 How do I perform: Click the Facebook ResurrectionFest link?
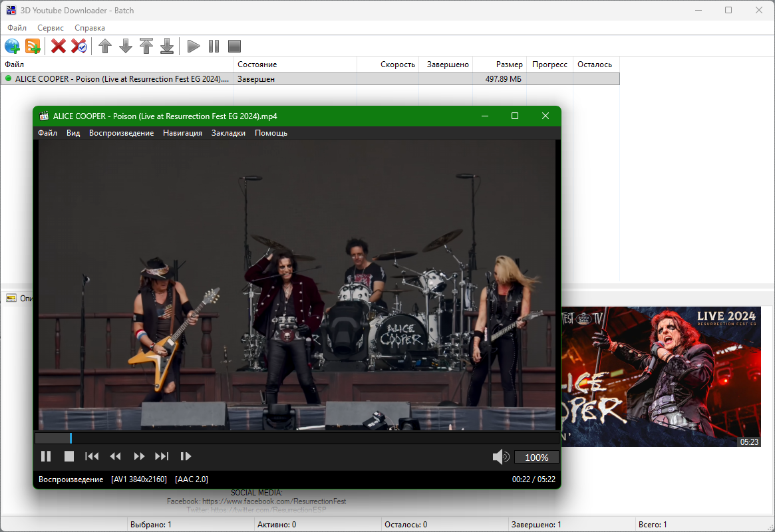pos(274,501)
